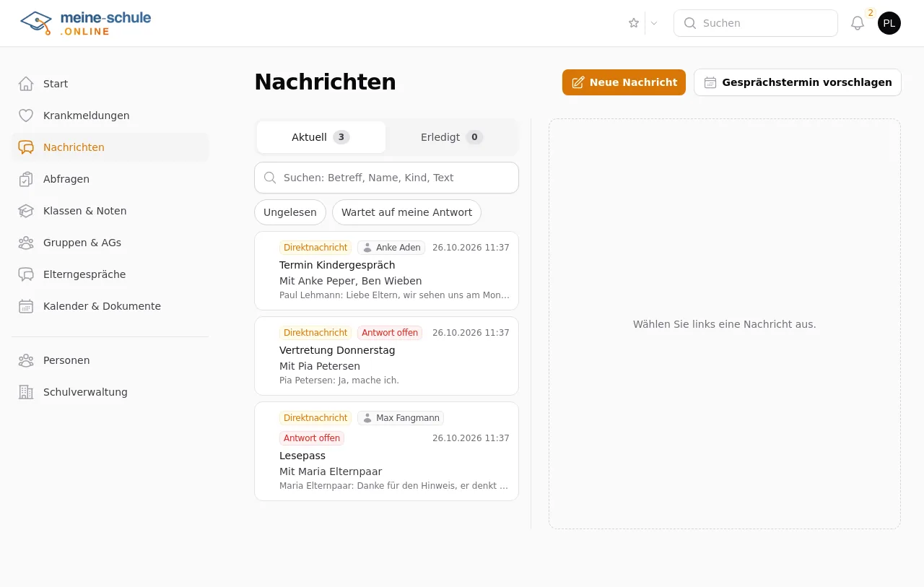The width and height of the screenshot is (924, 587).
Task: Click the meine-schule.online logo
Action: coord(86,23)
